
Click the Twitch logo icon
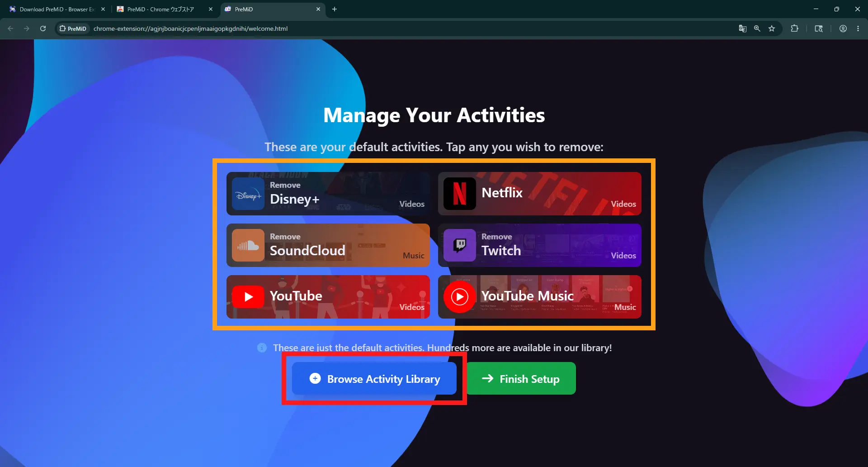(x=460, y=245)
